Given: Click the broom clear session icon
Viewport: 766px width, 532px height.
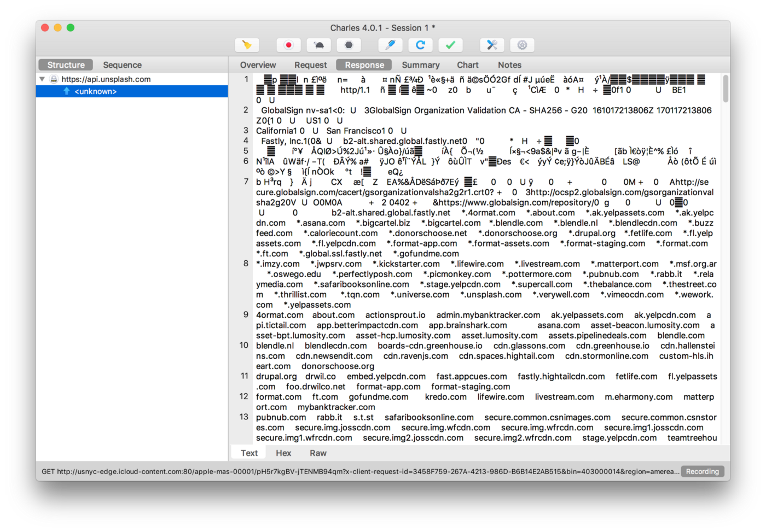Looking at the screenshot, I should (x=247, y=45).
